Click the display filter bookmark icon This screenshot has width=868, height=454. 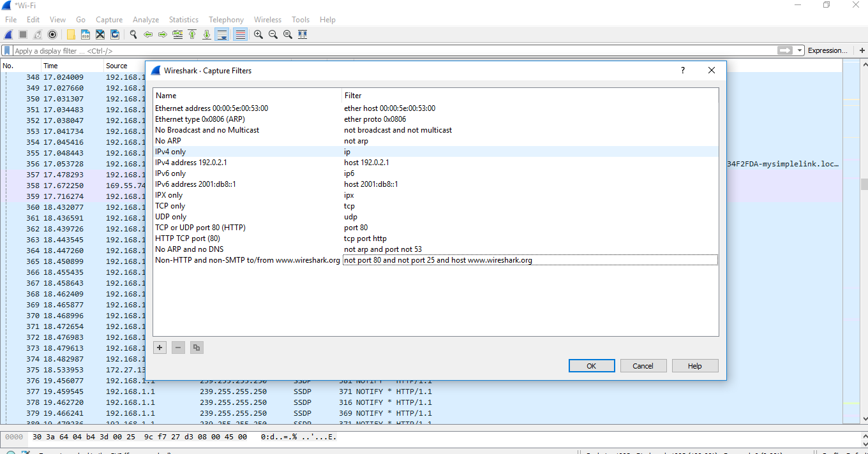[7, 50]
